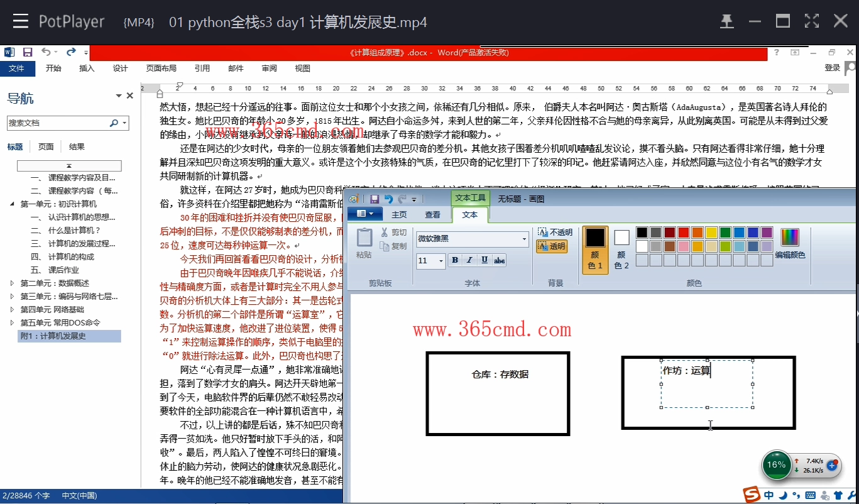
Task: Click the Sogou input method tray icon
Action: [752, 495]
